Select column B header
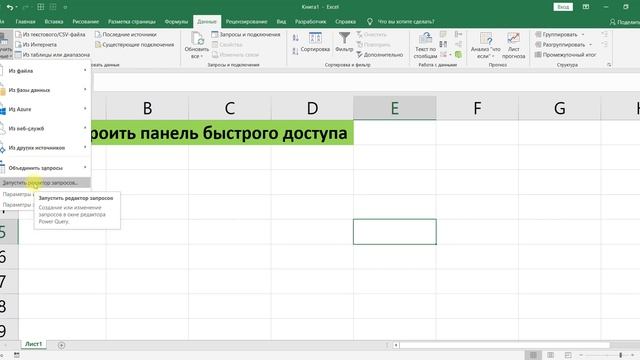Viewport: 640px width, 360px height. [x=147, y=108]
